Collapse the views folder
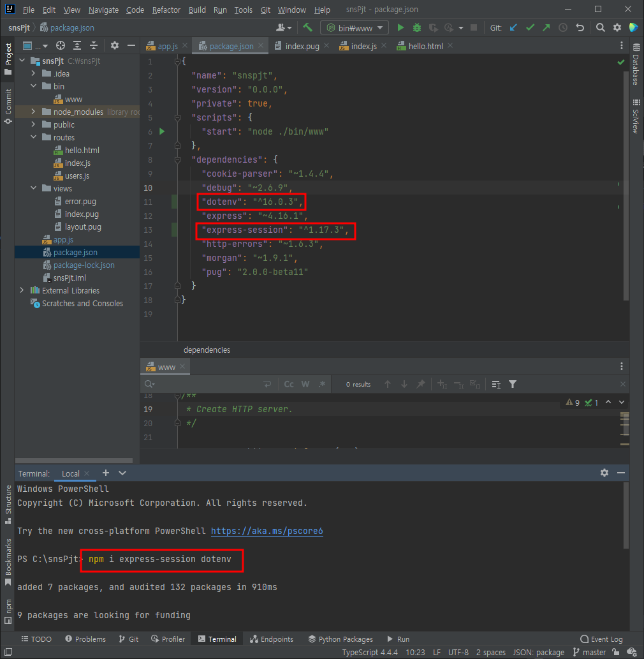 point(34,188)
